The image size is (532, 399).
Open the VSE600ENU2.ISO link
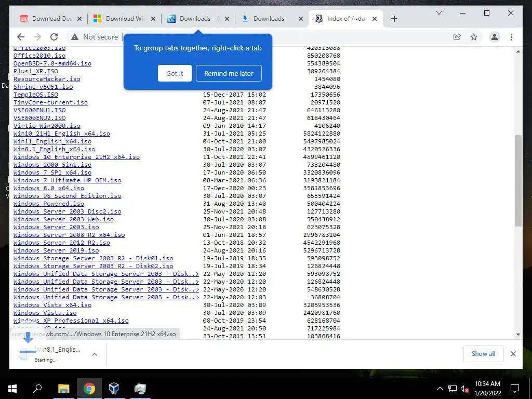tap(39, 118)
